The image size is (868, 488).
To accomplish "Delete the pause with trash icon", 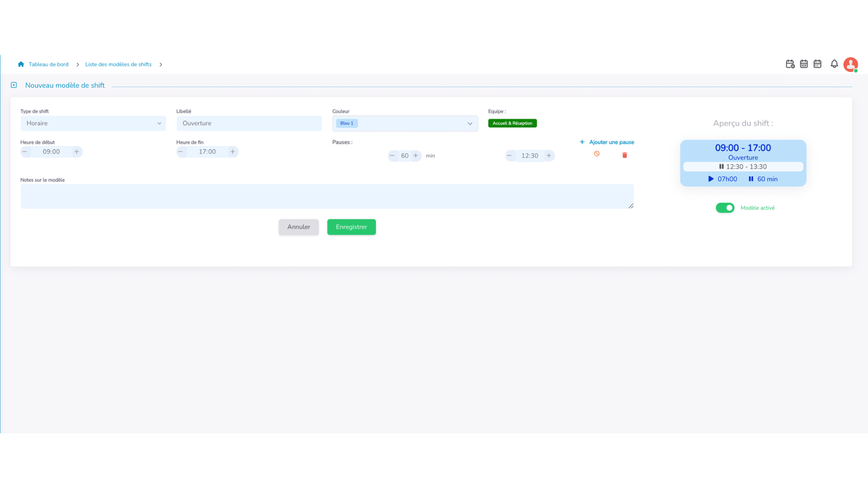I will pos(625,155).
